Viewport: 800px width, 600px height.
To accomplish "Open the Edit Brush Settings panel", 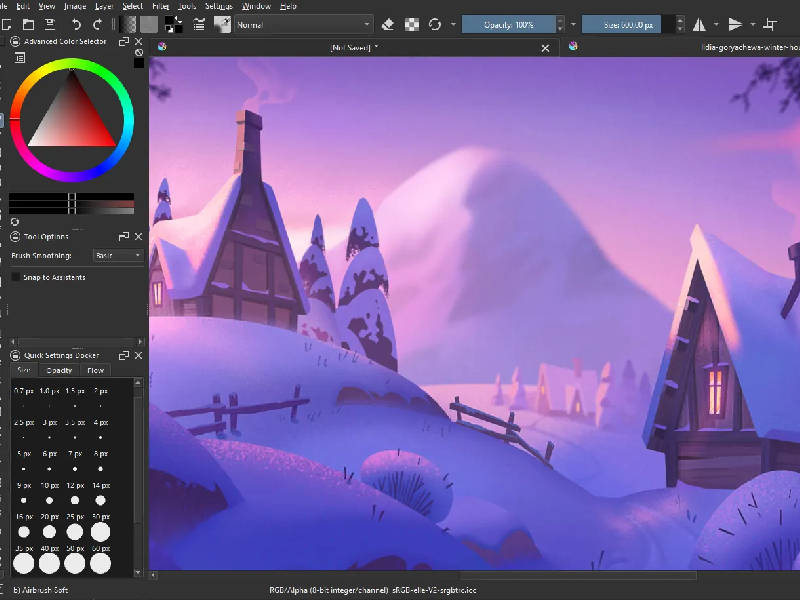I will 198,22.
